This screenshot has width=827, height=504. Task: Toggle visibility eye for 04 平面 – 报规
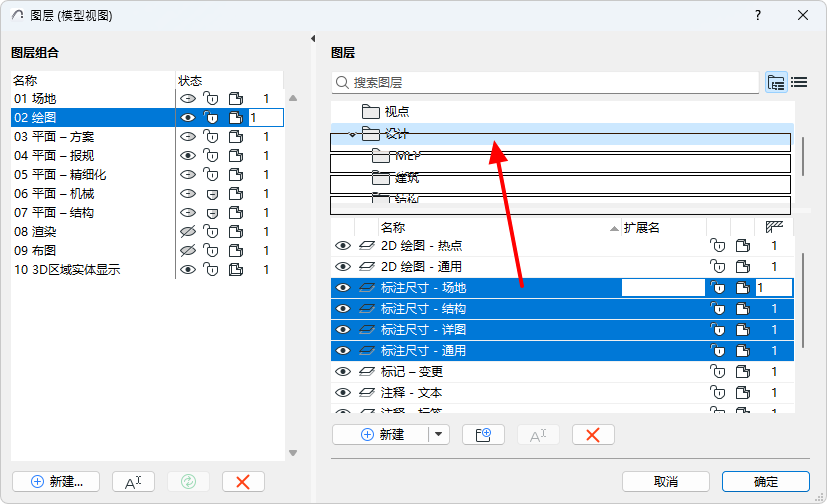click(188, 156)
